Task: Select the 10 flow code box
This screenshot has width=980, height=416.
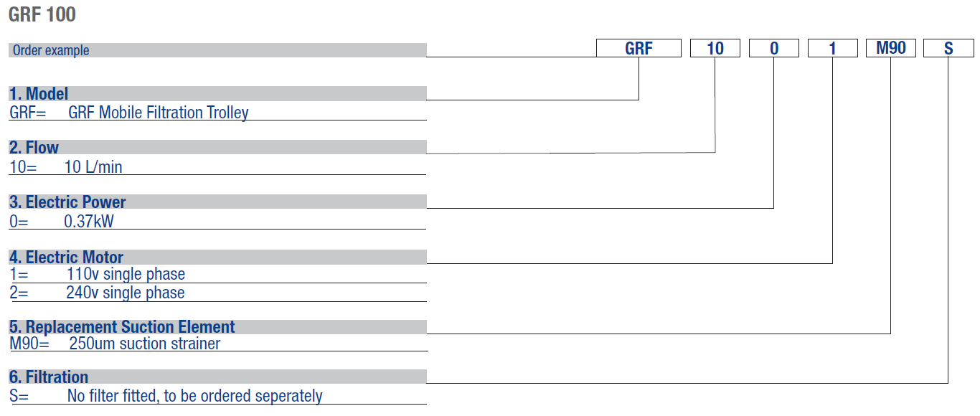Action: click(715, 48)
